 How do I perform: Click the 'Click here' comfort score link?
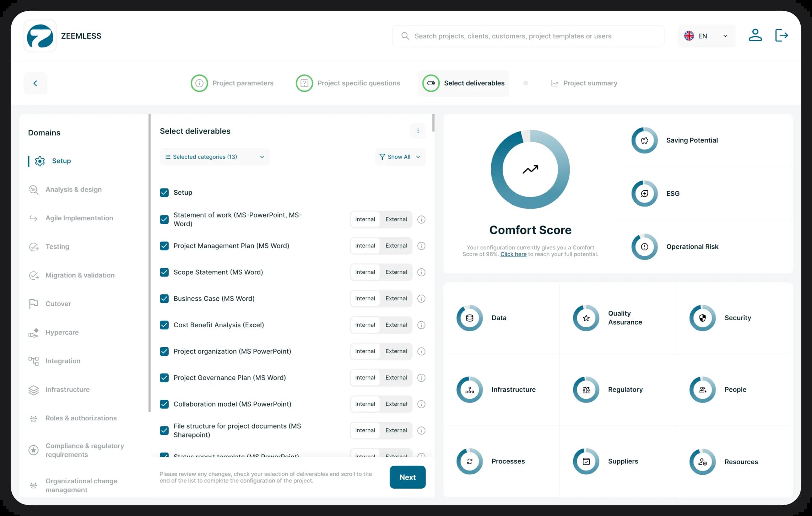pyautogui.click(x=513, y=254)
